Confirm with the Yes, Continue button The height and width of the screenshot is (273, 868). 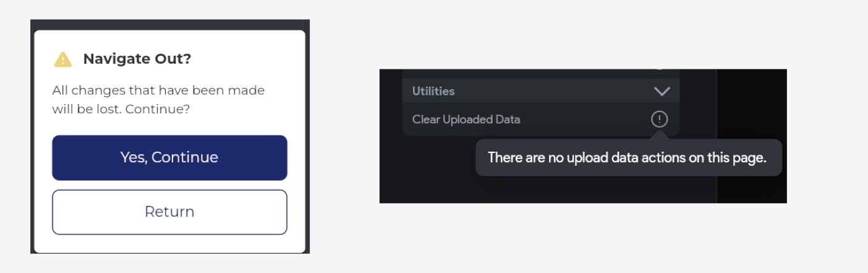(x=169, y=158)
